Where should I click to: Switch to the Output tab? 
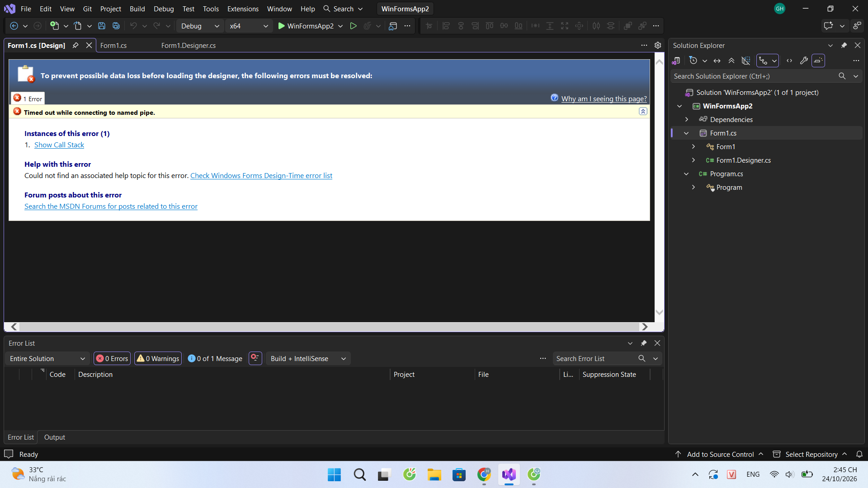(55, 437)
